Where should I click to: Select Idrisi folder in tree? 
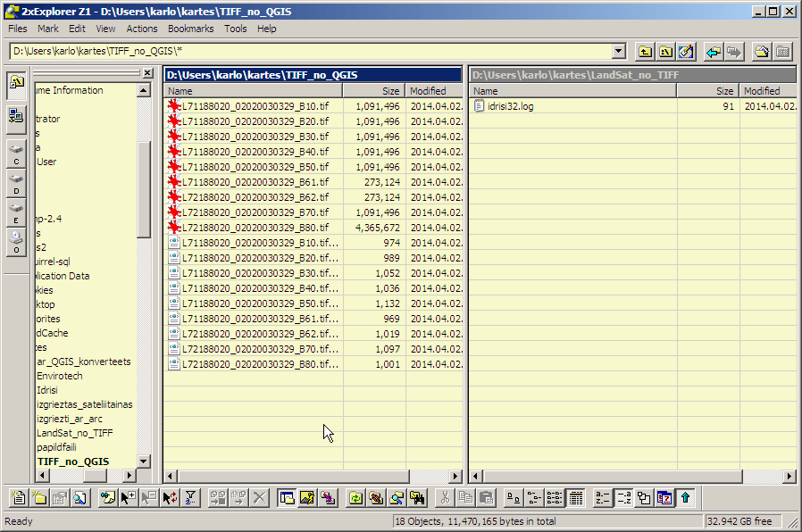[47, 390]
